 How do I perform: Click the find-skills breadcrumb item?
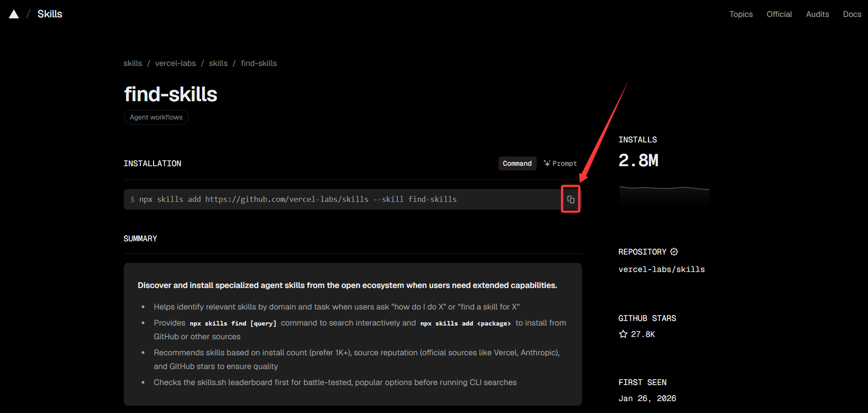tap(259, 63)
